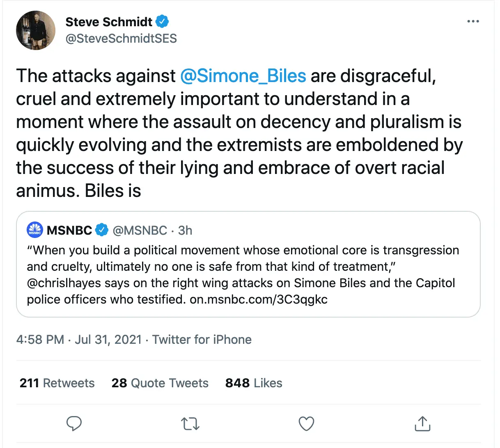The image size is (500, 448).
Task: View the 28 Quote Tweets list
Action: point(160,383)
